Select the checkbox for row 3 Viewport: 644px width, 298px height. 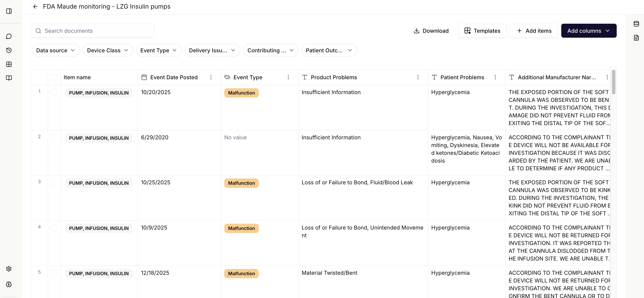54,182
